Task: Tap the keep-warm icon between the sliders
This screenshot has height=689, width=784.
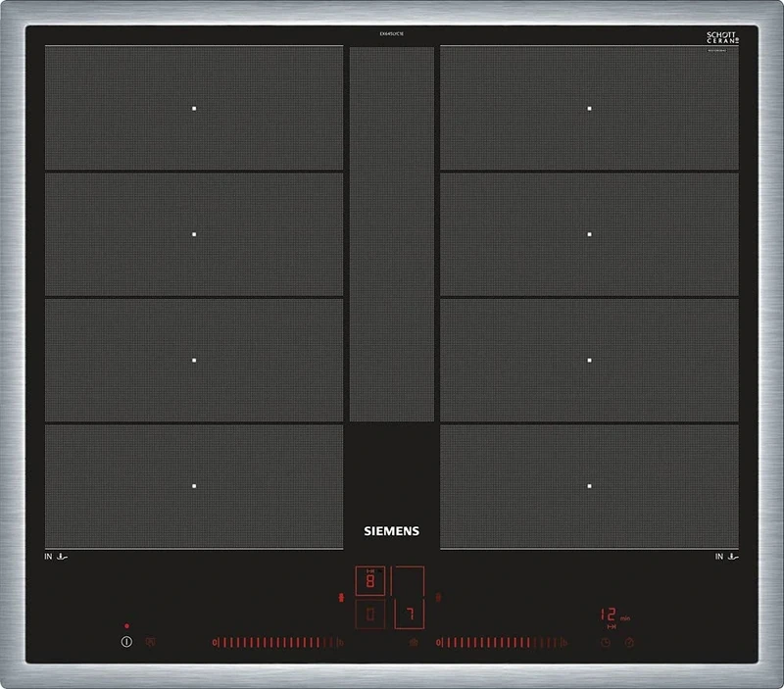Action: coord(413,643)
